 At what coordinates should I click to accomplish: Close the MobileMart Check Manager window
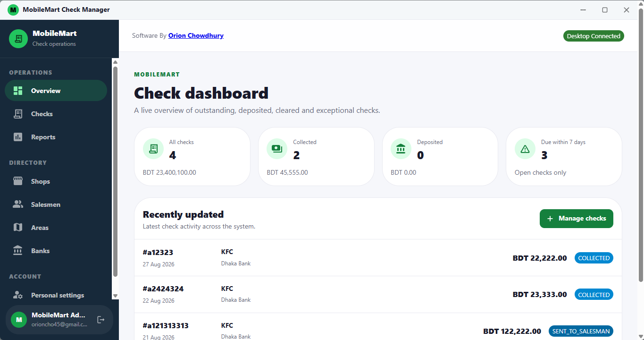[627, 9]
